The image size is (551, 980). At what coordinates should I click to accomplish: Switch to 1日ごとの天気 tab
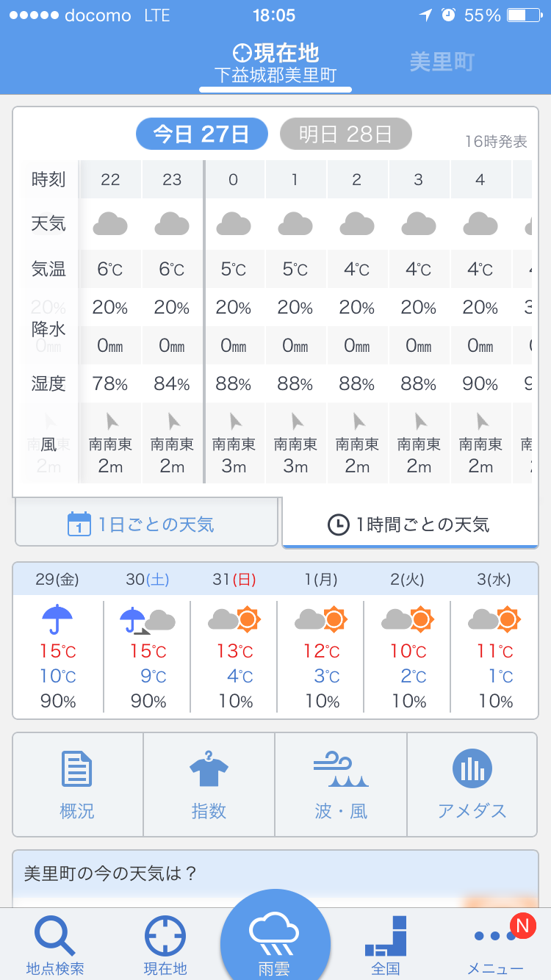click(146, 525)
